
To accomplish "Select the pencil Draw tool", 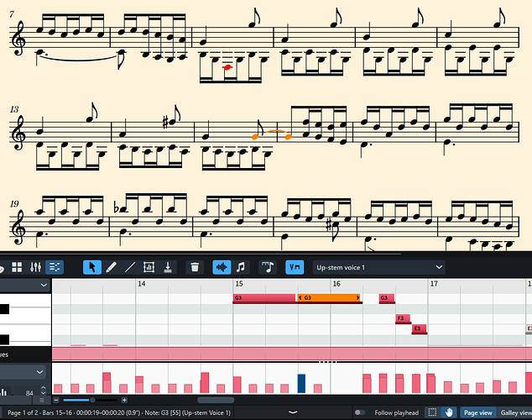I will [x=112, y=267].
